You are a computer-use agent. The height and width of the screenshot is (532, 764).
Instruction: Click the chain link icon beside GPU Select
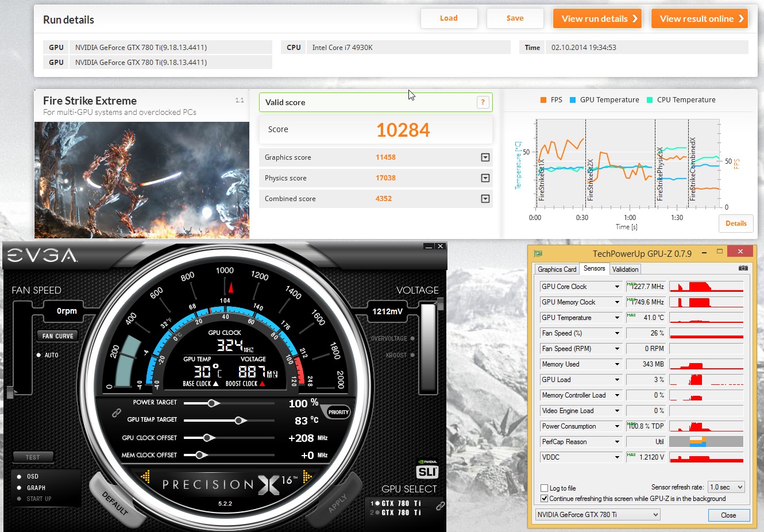pos(440,506)
